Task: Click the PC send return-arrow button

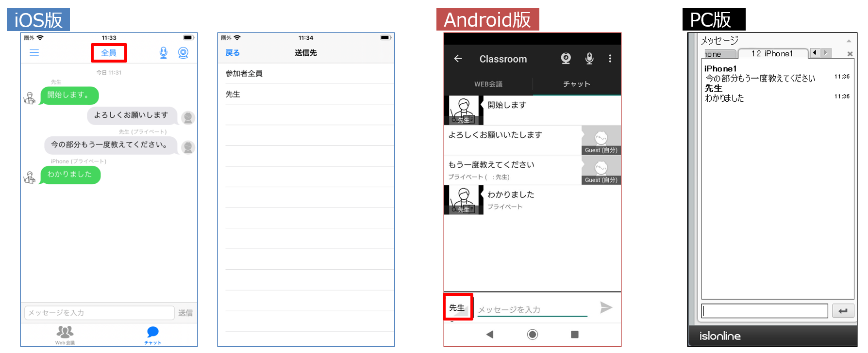Action: tap(843, 311)
